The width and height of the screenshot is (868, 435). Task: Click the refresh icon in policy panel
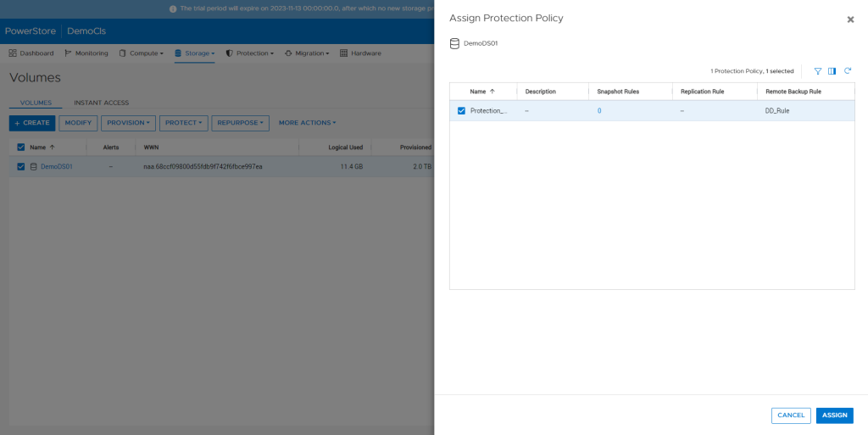[x=847, y=71]
